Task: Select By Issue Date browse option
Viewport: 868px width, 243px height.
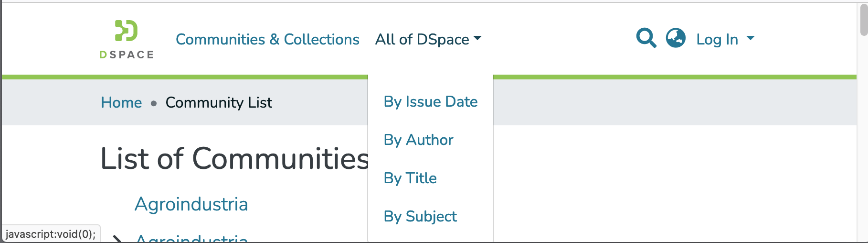Action: [430, 101]
